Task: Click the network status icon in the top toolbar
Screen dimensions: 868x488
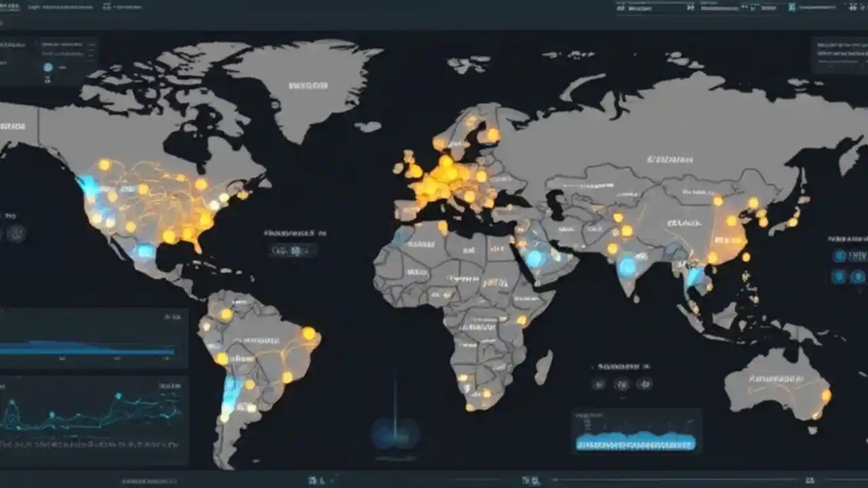Action: 692,7
